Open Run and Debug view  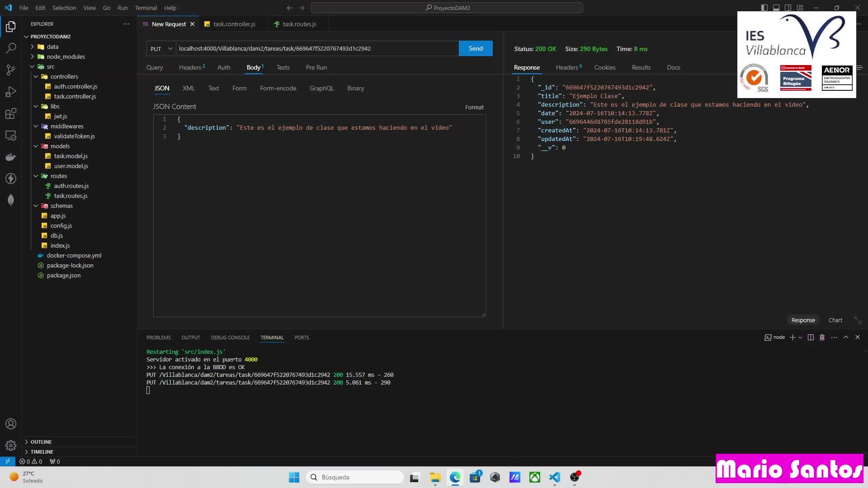11,92
